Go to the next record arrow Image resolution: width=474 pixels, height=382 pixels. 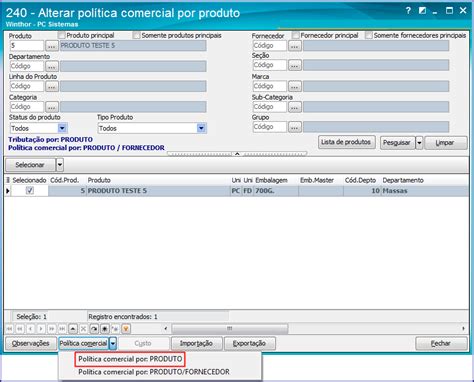(41, 329)
